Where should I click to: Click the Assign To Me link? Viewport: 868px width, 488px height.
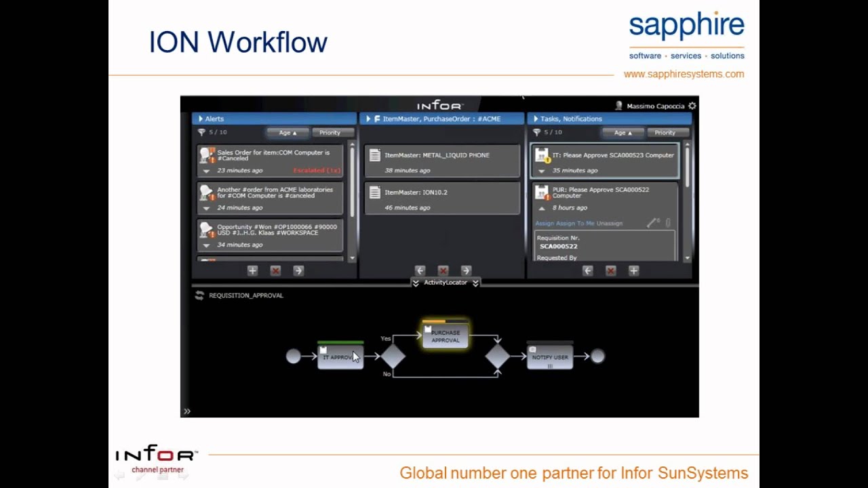tap(575, 224)
